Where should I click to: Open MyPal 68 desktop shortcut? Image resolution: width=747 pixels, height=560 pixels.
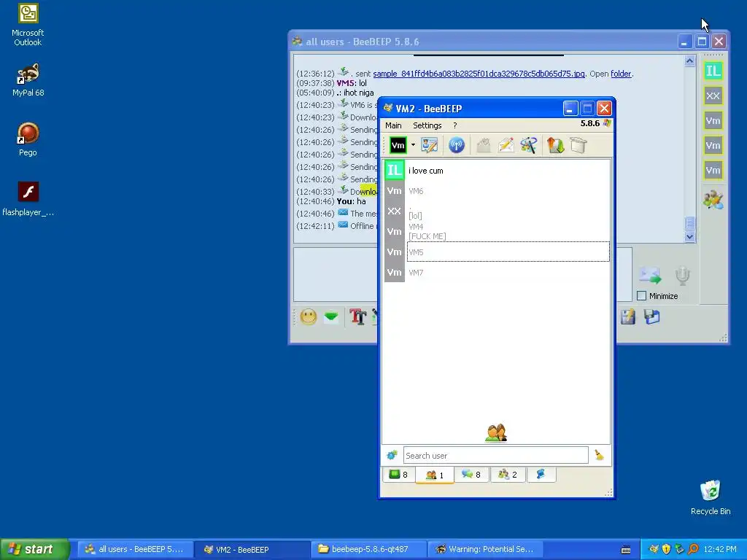click(28, 79)
